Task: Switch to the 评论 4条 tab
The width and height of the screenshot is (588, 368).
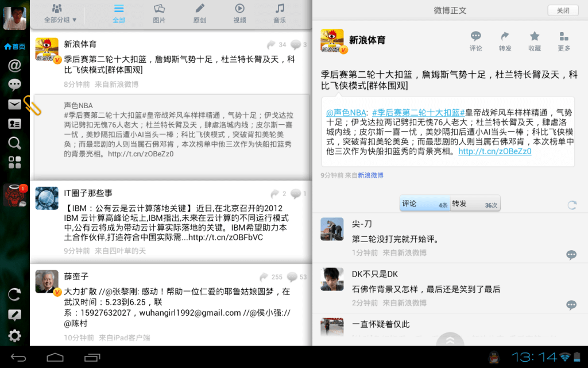Action: click(425, 204)
